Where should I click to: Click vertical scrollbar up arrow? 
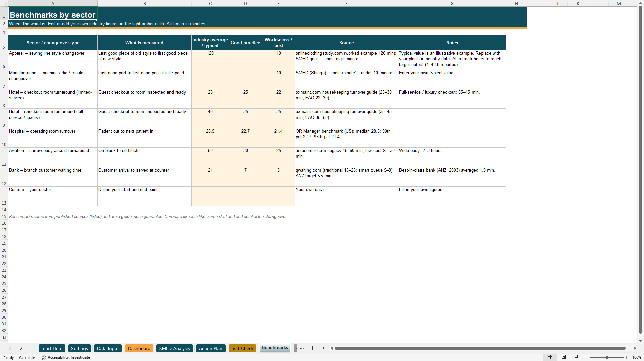[640, 3]
